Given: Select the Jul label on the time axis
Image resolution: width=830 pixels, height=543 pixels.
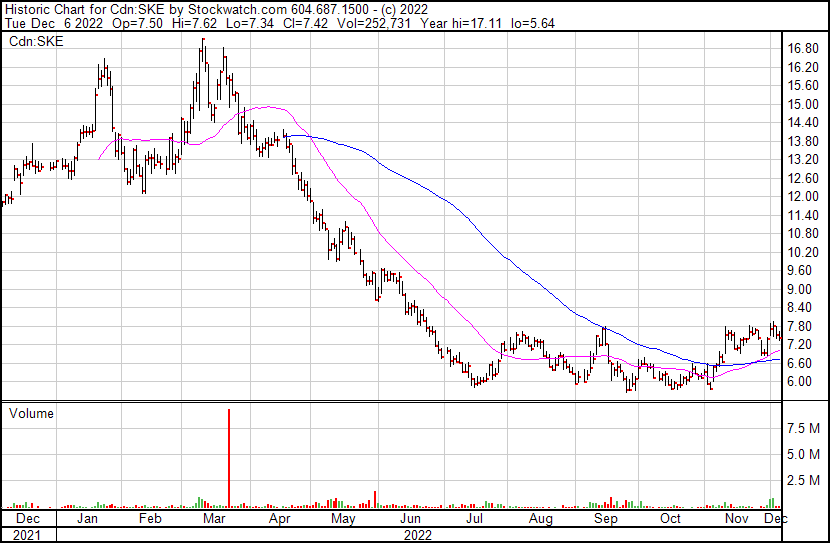Looking at the screenshot, I should 475,519.
